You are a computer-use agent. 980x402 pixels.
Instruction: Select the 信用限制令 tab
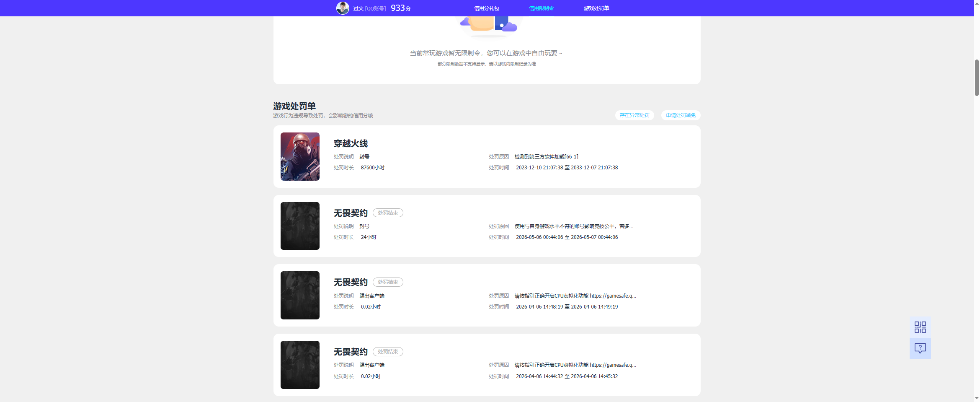coord(541,8)
